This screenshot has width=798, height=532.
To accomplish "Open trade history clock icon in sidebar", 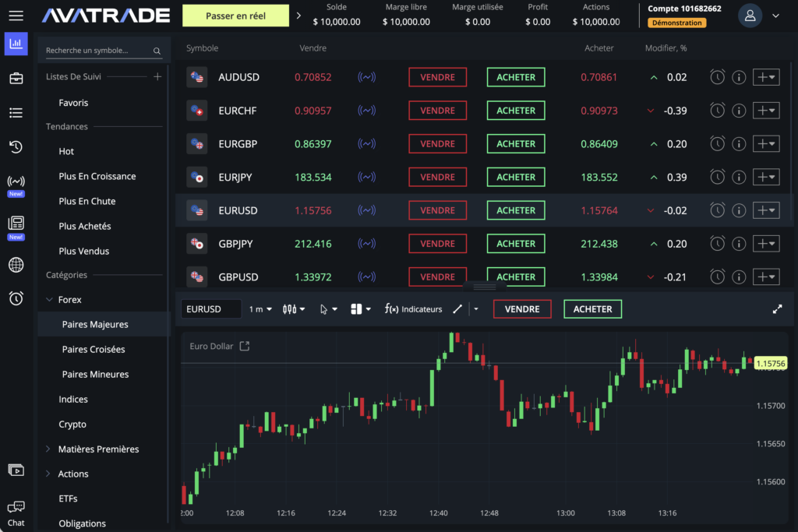I will (16, 147).
